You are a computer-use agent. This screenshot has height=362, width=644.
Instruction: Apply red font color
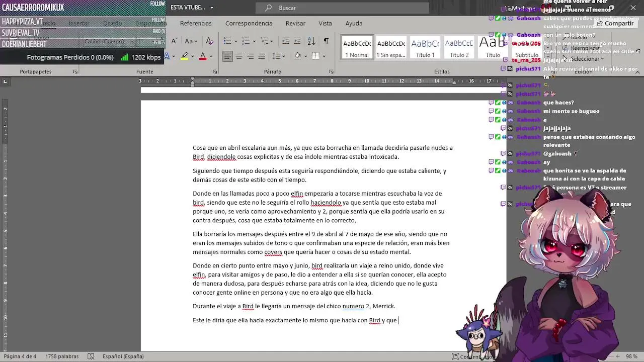[x=203, y=56]
